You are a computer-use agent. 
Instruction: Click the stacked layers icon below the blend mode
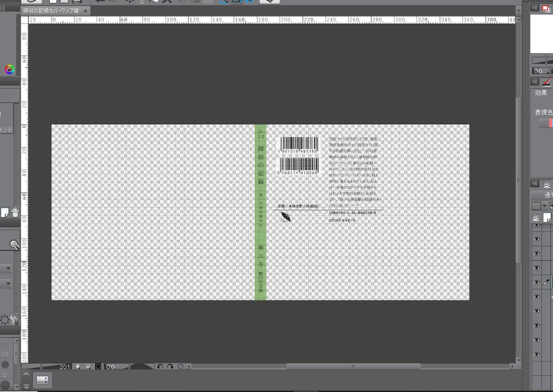click(x=535, y=217)
